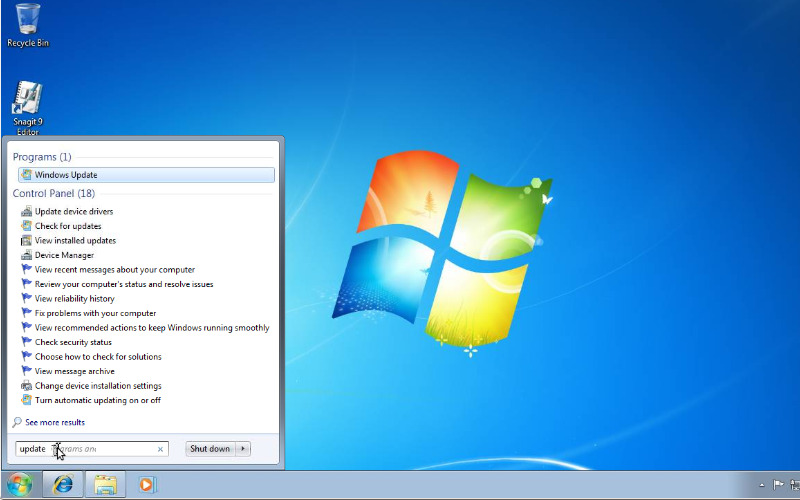Show hidden icons in the system tray

(762, 485)
